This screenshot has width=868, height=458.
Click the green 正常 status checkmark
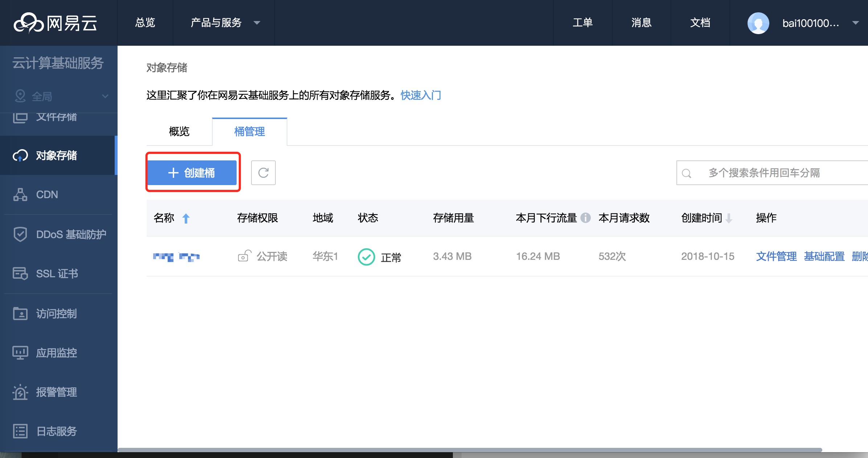[x=366, y=257]
